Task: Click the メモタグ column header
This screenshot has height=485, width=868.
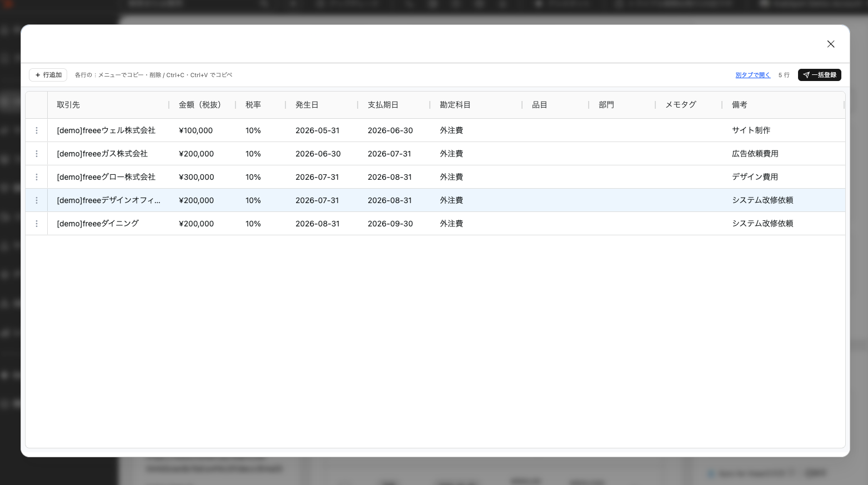Action: coord(689,105)
